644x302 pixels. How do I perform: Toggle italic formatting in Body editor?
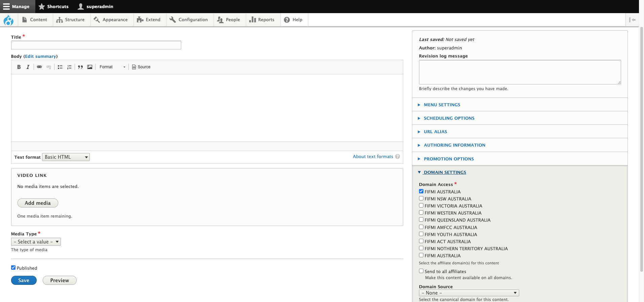click(28, 67)
